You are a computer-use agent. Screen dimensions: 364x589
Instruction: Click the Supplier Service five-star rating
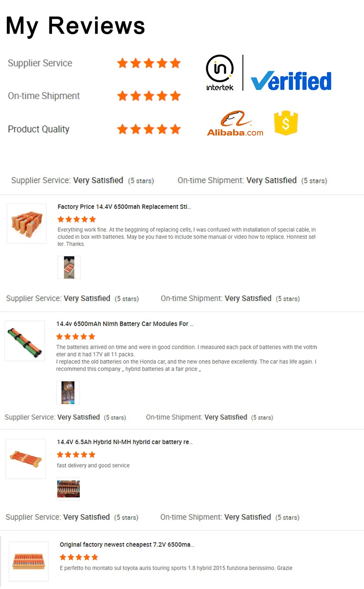point(149,63)
